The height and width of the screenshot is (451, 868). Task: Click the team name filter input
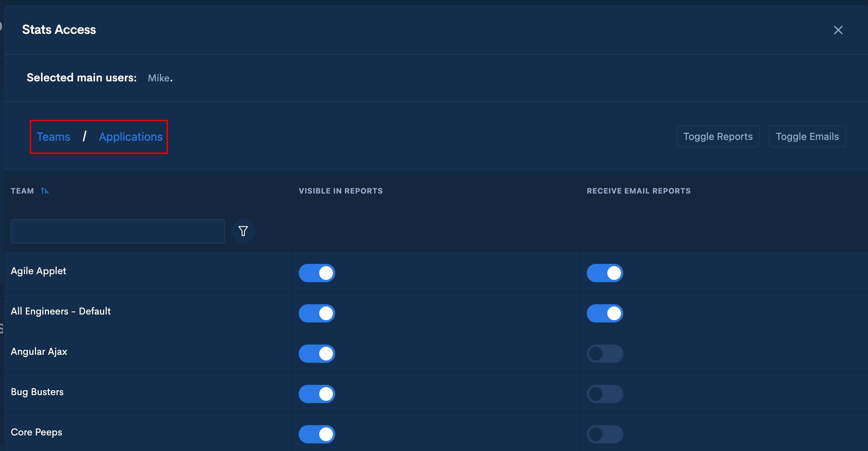[x=117, y=231]
